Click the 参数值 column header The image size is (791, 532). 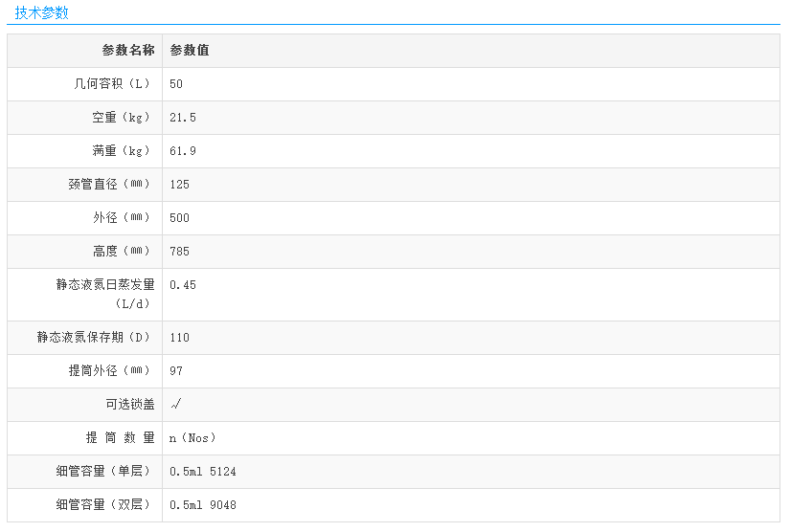[x=190, y=51]
